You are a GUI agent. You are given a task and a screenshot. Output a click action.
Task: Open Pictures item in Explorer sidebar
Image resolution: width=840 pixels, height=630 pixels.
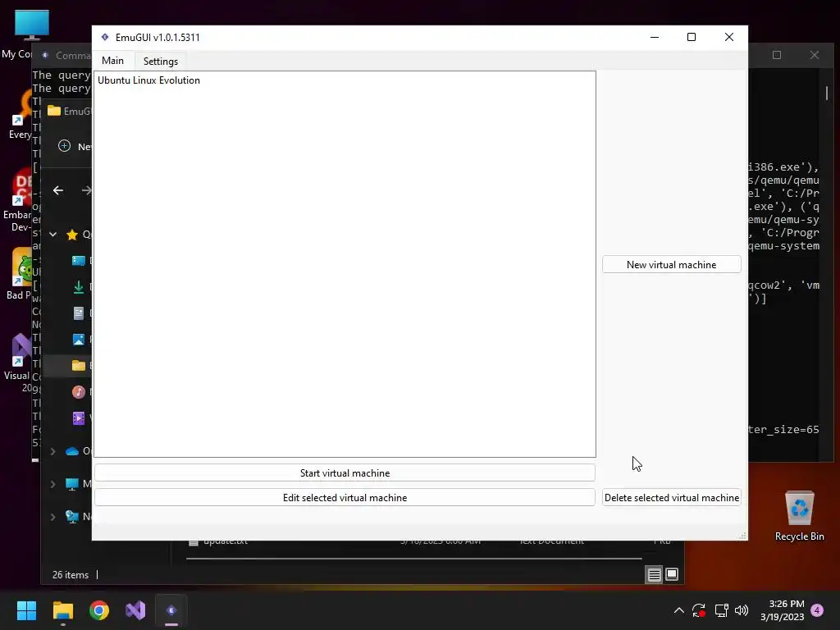coord(78,340)
